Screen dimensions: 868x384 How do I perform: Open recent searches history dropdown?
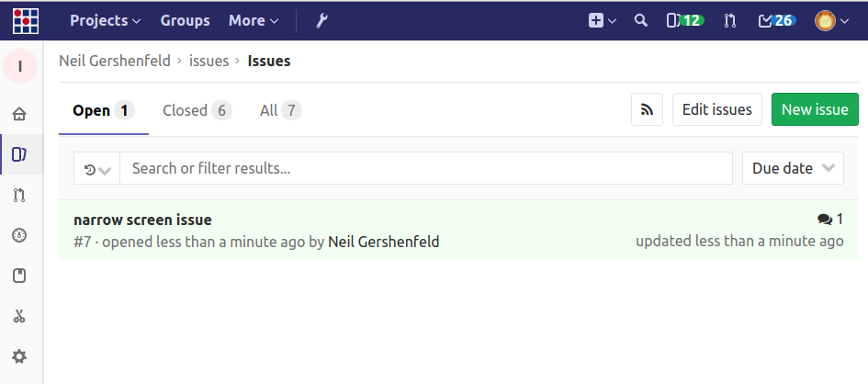click(97, 169)
